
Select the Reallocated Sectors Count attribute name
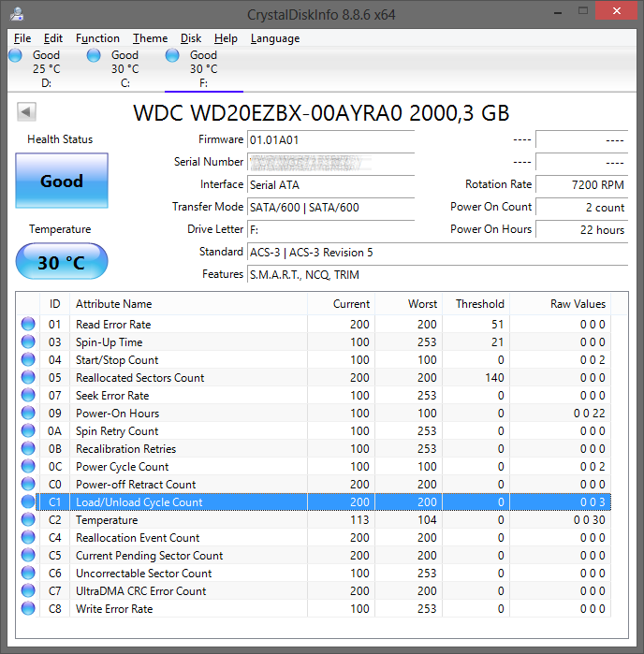click(139, 378)
